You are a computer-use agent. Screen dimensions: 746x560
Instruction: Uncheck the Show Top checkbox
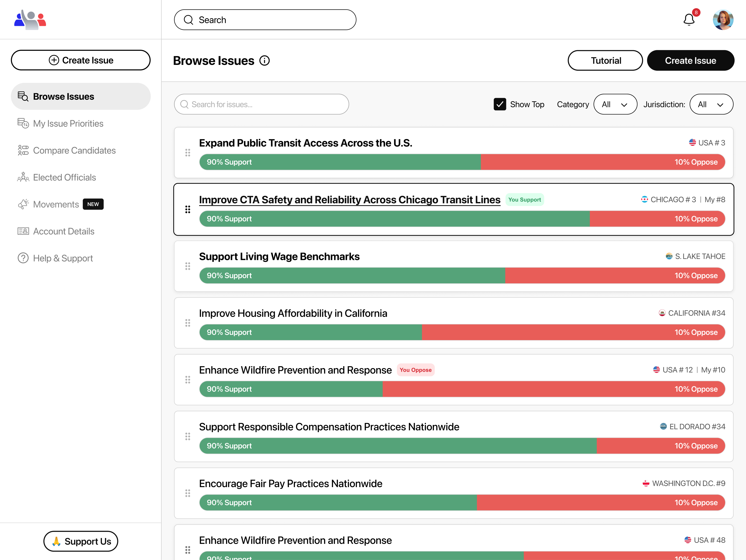click(500, 104)
